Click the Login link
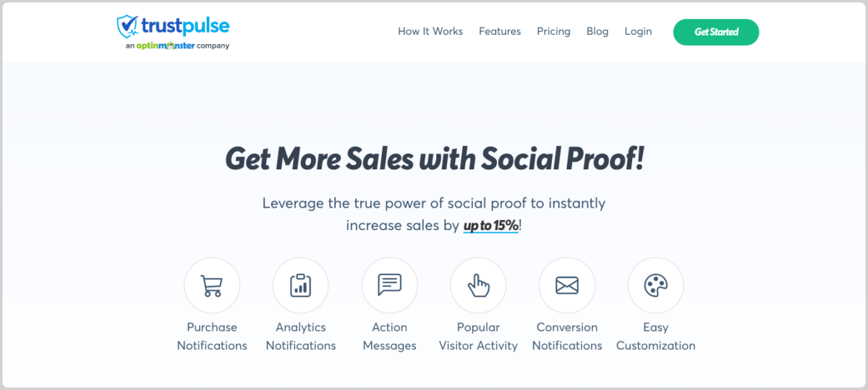The height and width of the screenshot is (390, 868). click(638, 31)
